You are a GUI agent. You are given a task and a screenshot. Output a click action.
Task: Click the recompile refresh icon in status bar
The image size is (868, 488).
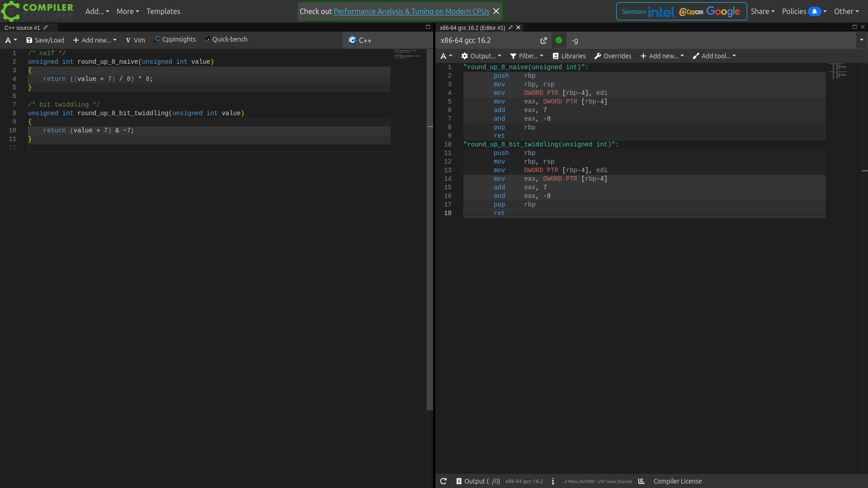point(443,481)
